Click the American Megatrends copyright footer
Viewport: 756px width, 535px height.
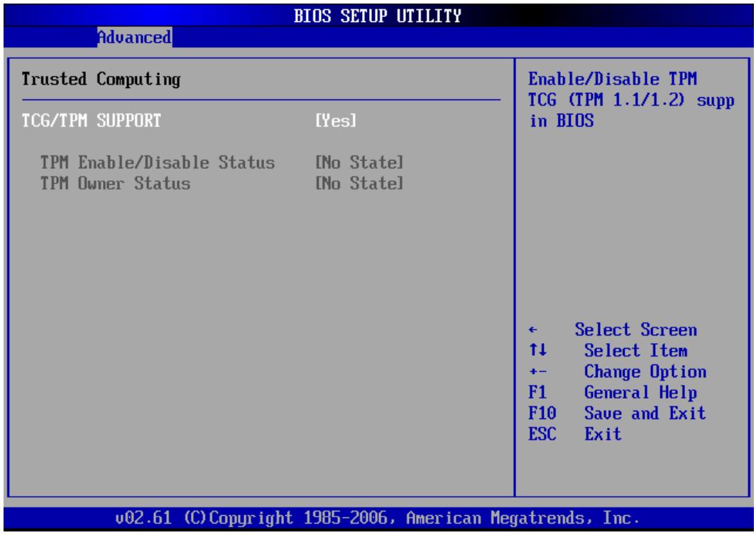[378, 518]
